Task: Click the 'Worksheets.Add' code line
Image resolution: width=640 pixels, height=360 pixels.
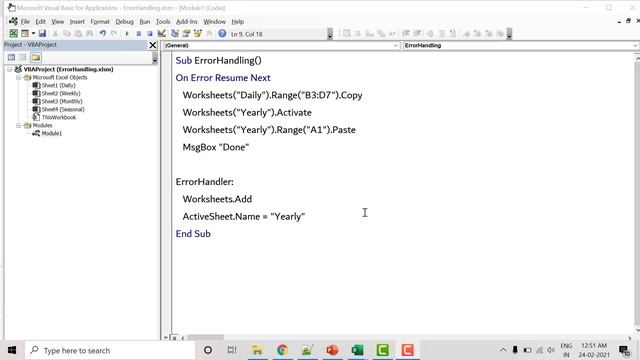Action: pos(217,199)
